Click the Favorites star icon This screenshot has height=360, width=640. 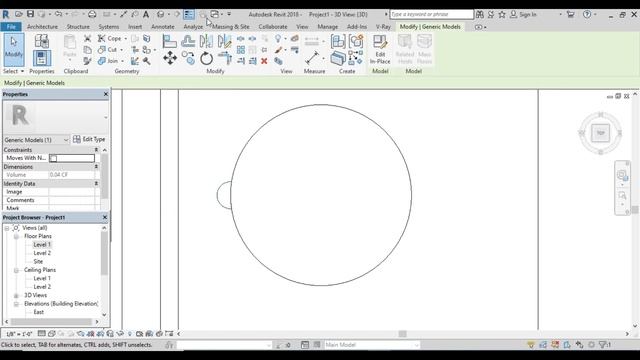502,14
